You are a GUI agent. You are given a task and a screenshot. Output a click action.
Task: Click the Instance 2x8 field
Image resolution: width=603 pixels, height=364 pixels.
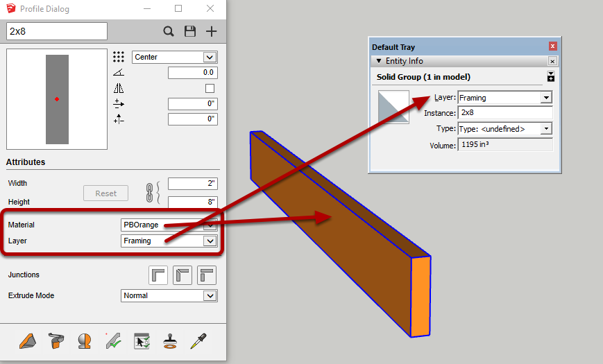click(x=505, y=112)
